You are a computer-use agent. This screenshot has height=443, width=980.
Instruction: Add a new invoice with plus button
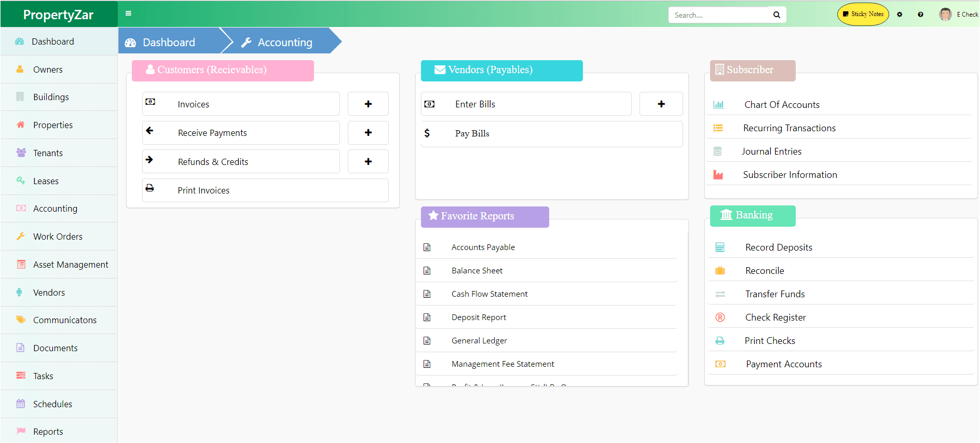(x=368, y=104)
